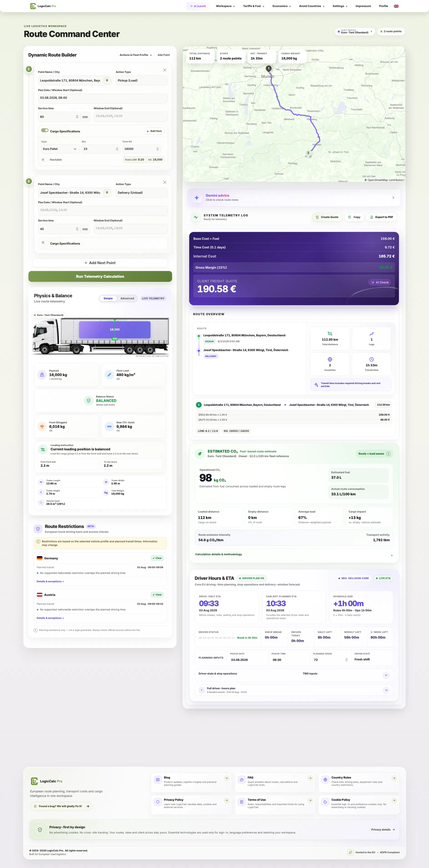Click the AI Check button
This screenshot has width=429, height=868.
tap(380, 282)
